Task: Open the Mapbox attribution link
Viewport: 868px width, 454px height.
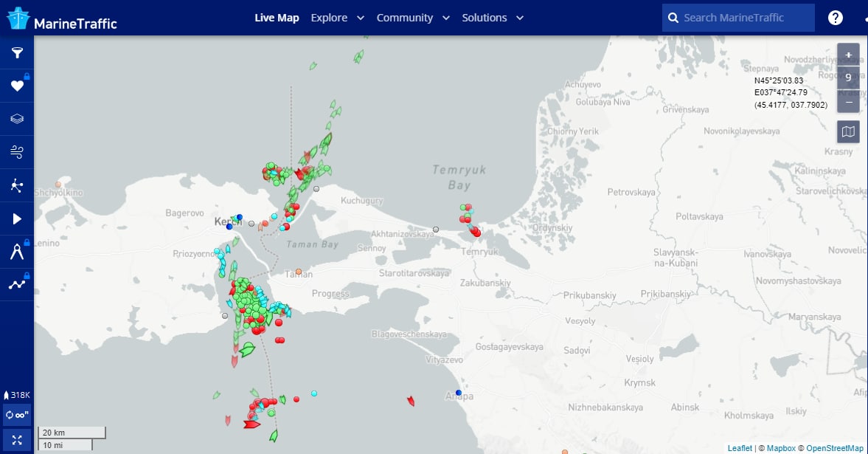Action: pyautogui.click(x=781, y=448)
